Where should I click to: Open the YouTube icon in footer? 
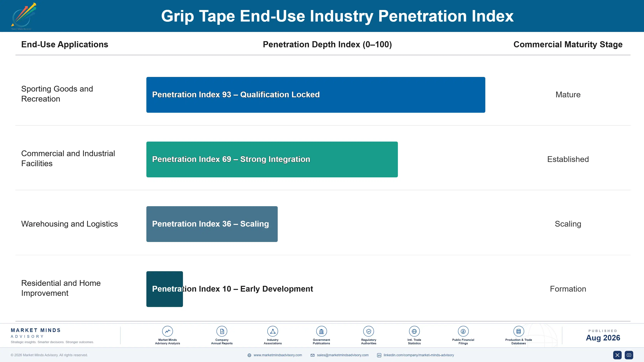(629, 355)
